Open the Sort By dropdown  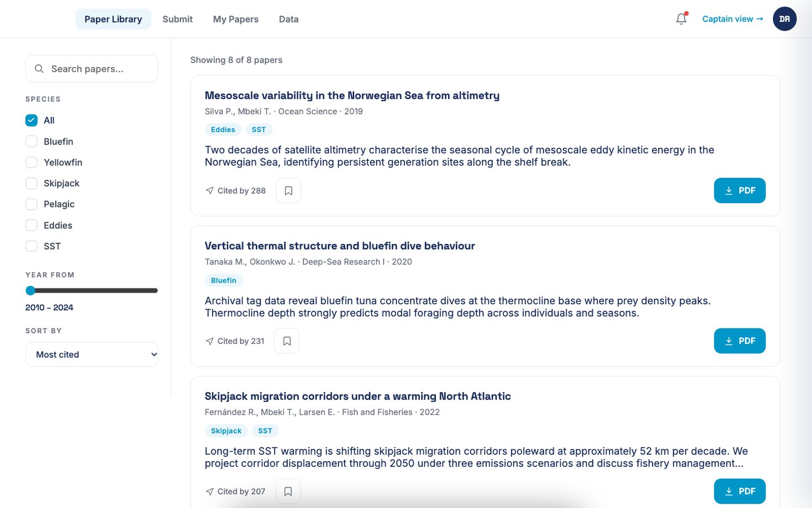pyautogui.click(x=92, y=354)
